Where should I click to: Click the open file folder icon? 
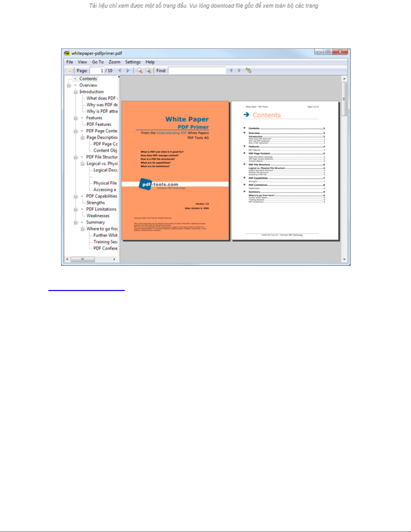pos(69,71)
